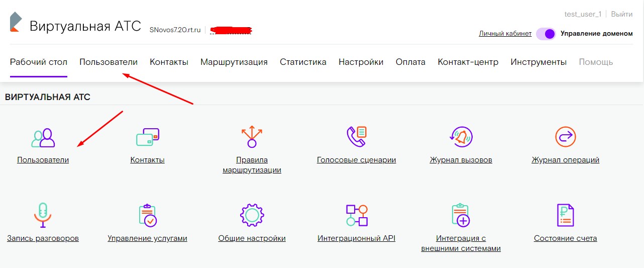Open the Журнал операций arrow icon
This screenshot has width=644, height=268.
click(566, 137)
